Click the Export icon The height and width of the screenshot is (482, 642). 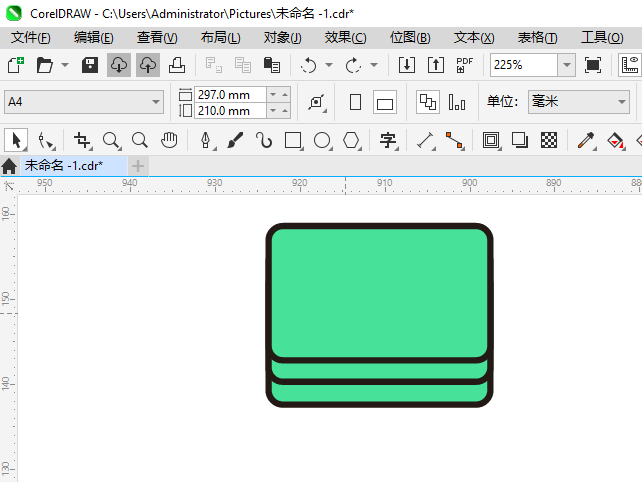point(436,65)
